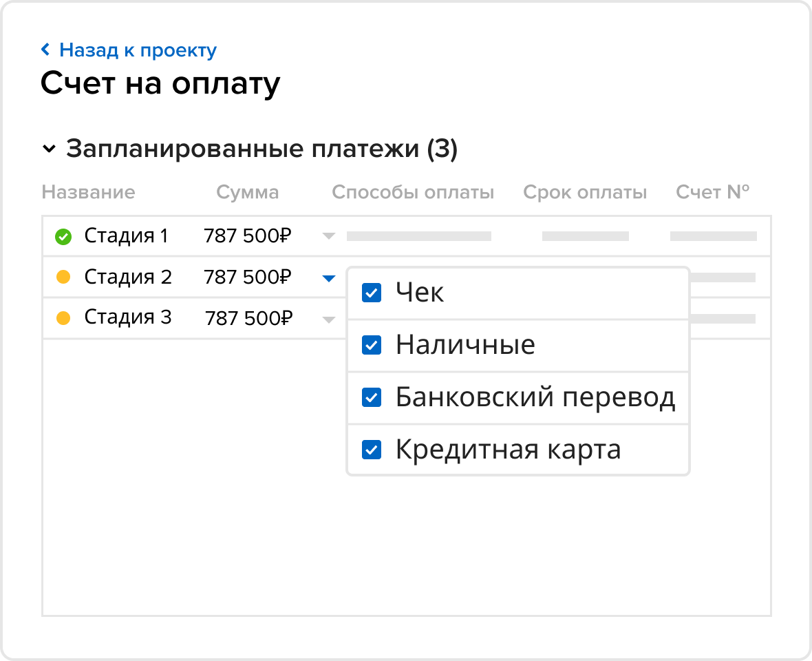Go back via Назад к проекту link

(138, 50)
